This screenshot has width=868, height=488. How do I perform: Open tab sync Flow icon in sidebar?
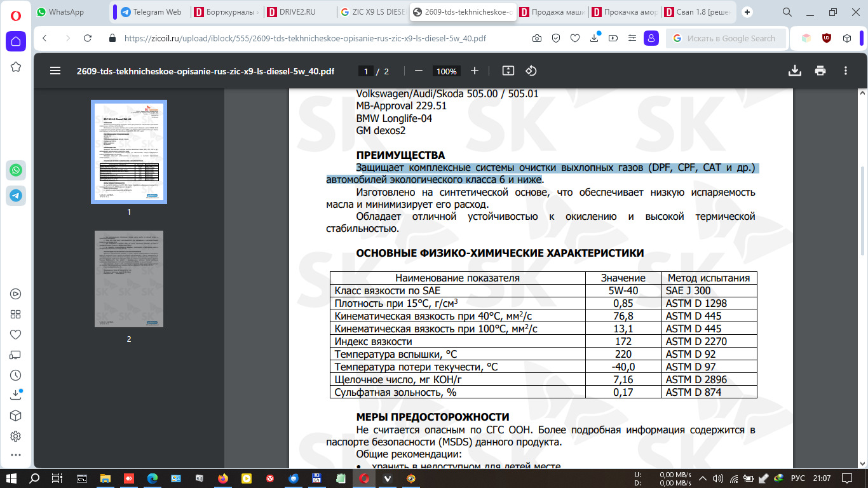tap(16, 355)
